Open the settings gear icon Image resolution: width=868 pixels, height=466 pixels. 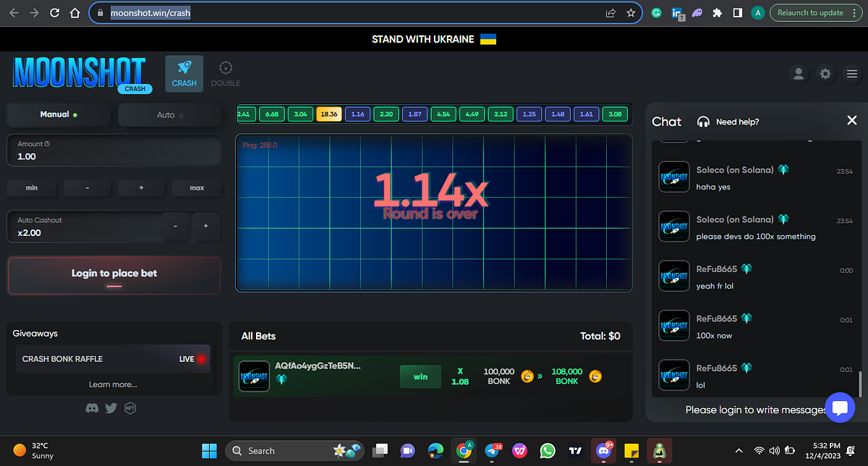coord(825,74)
